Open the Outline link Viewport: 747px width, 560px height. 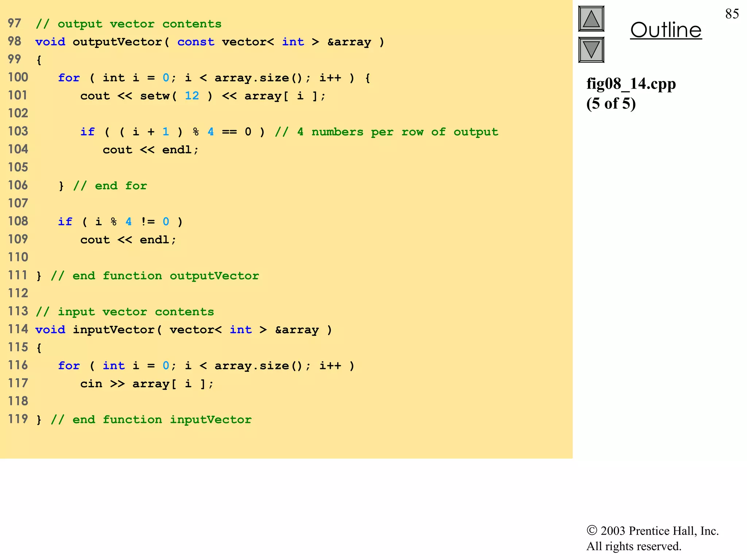[666, 30]
